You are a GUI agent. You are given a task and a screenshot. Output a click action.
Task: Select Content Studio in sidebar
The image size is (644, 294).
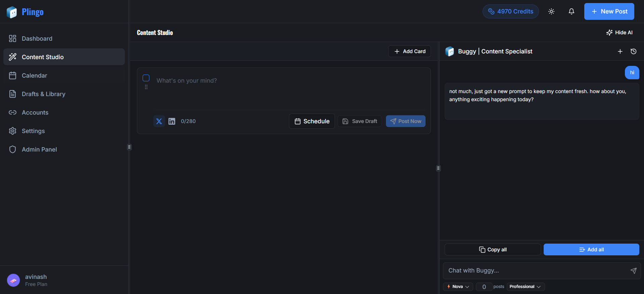click(x=64, y=57)
